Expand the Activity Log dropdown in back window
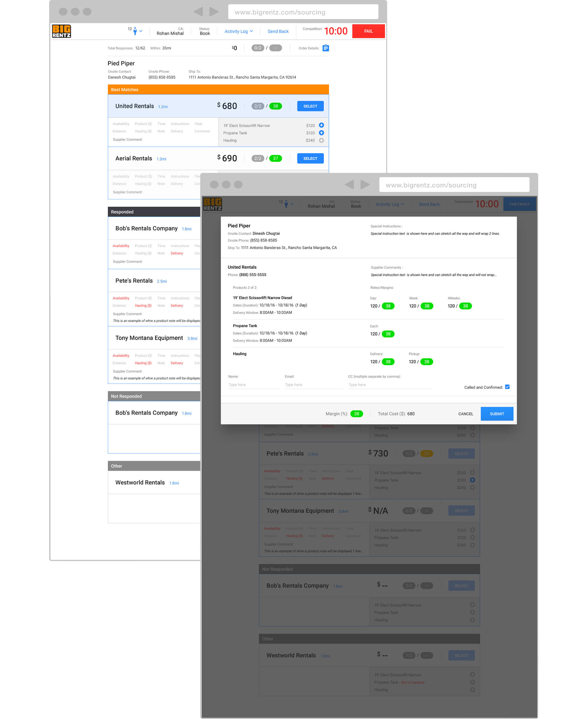The height and width of the screenshot is (719, 588). pos(239,31)
